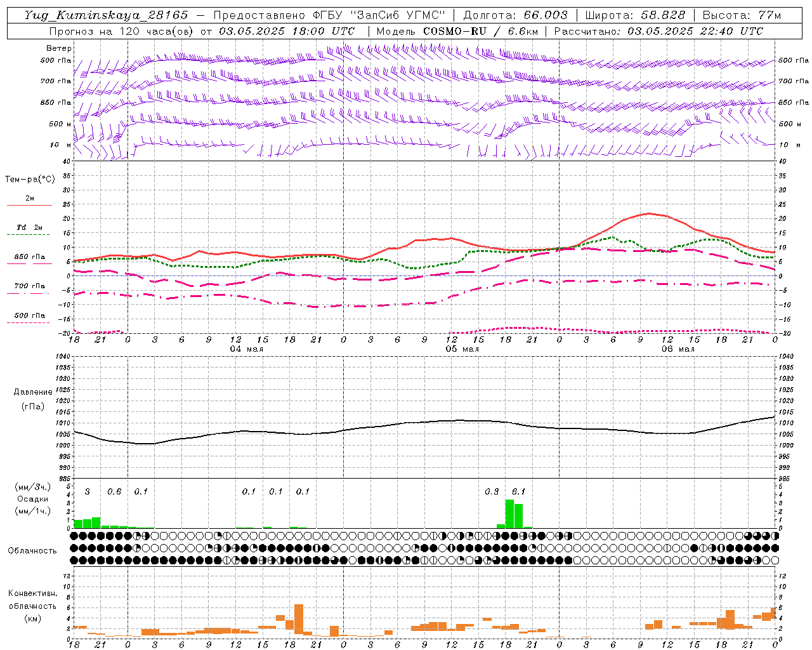812x650 pixels.
Task: Click the 700 гПа temperature legend entry
Action: click(x=30, y=286)
